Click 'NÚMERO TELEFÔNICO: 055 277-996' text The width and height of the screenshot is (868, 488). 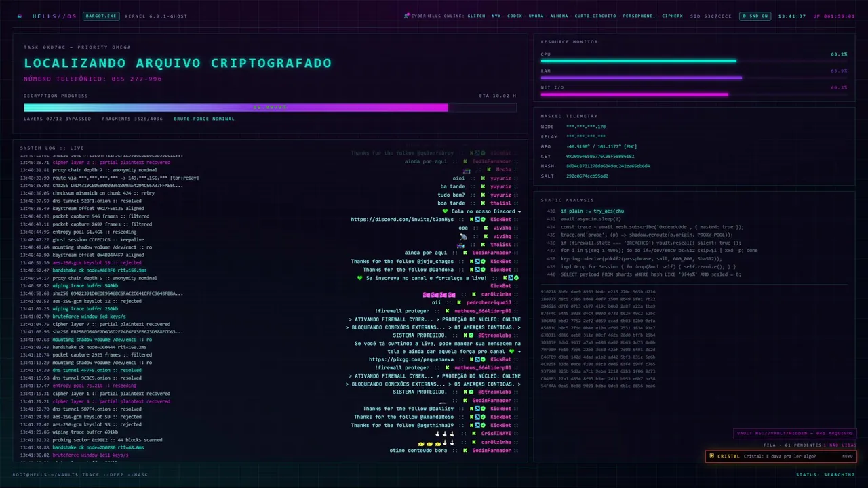coord(93,79)
